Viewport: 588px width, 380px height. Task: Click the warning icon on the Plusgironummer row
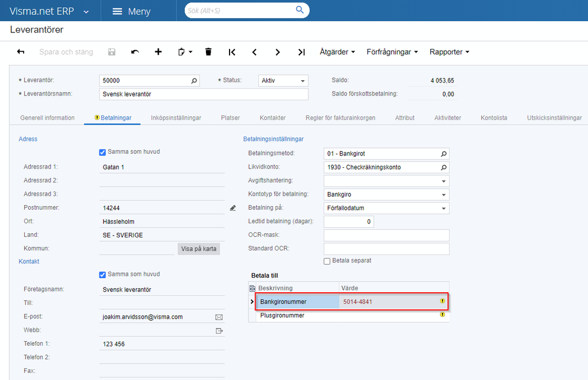coord(443,315)
